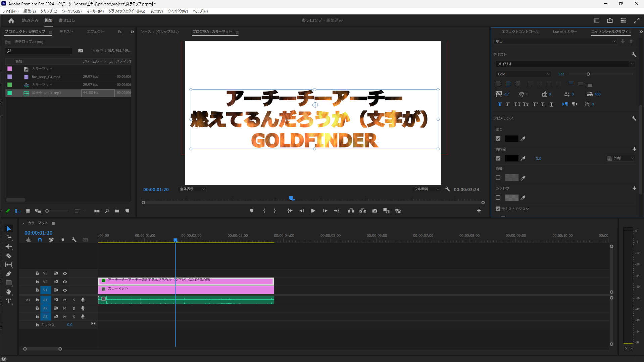The height and width of the screenshot is (362, 644).
Task: Select the Rectangle tool
Action: pos(9,283)
